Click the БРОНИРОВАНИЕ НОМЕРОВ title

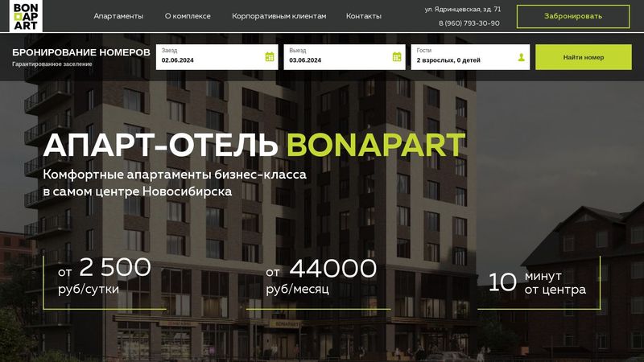coord(81,52)
